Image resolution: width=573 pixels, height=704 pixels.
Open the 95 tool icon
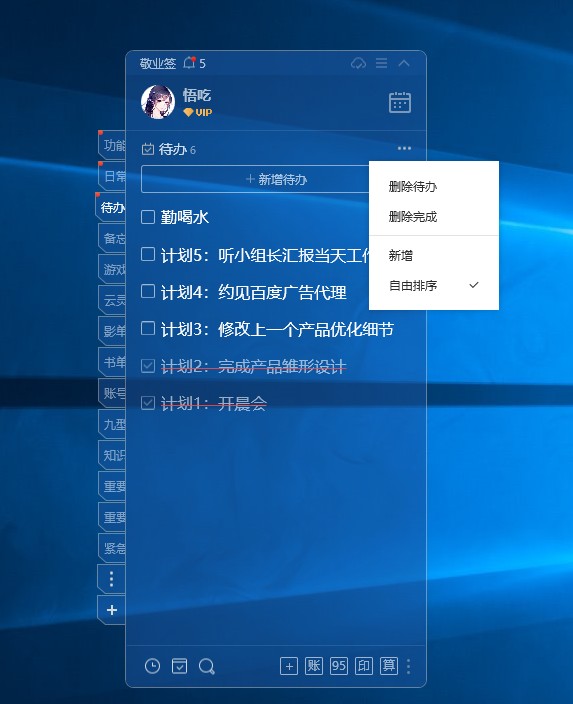pyautogui.click(x=339, y=666)
